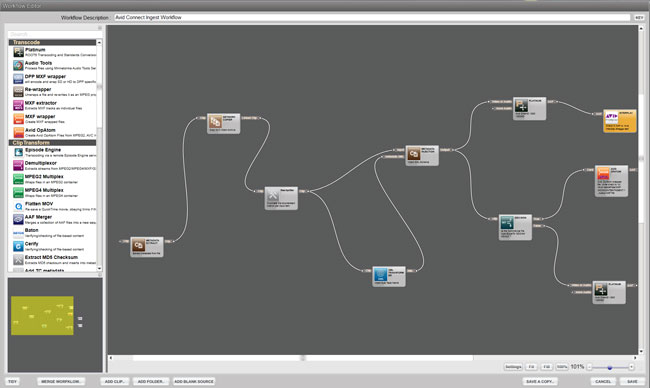Select the Platinum transcode icon in list
The height and width of the screenshot is (388, 650).
(x=18, y=52)
